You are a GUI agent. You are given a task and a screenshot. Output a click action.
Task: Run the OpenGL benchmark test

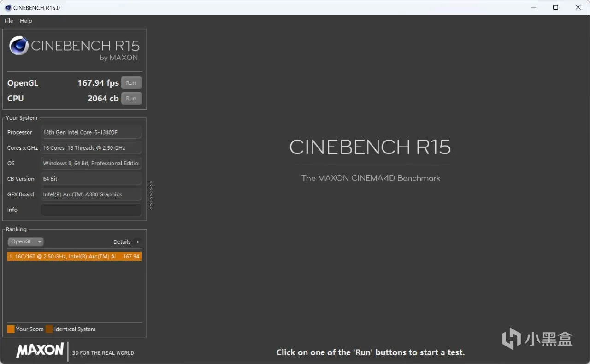pos(131,83)
